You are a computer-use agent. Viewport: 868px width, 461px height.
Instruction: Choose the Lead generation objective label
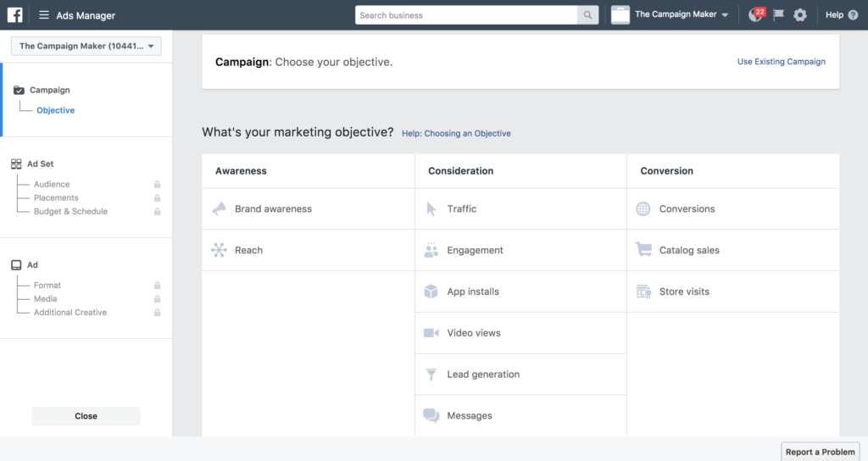coord(483,375)
